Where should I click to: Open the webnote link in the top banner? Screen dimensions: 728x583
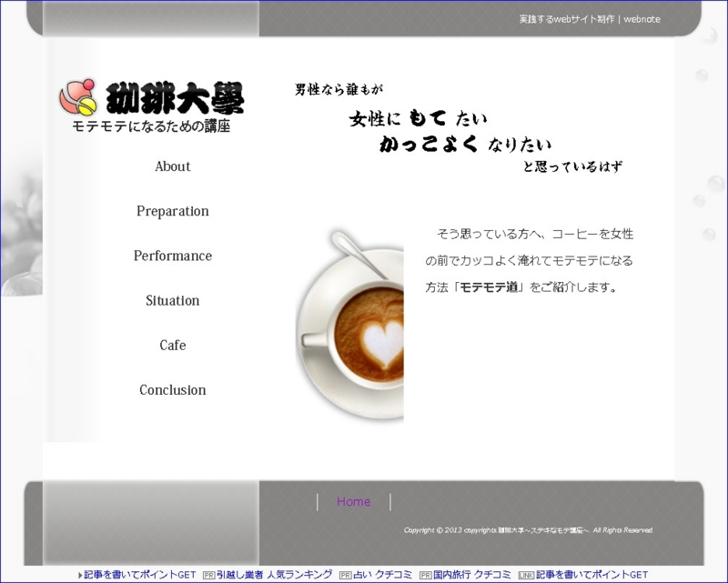click(642, 18)
